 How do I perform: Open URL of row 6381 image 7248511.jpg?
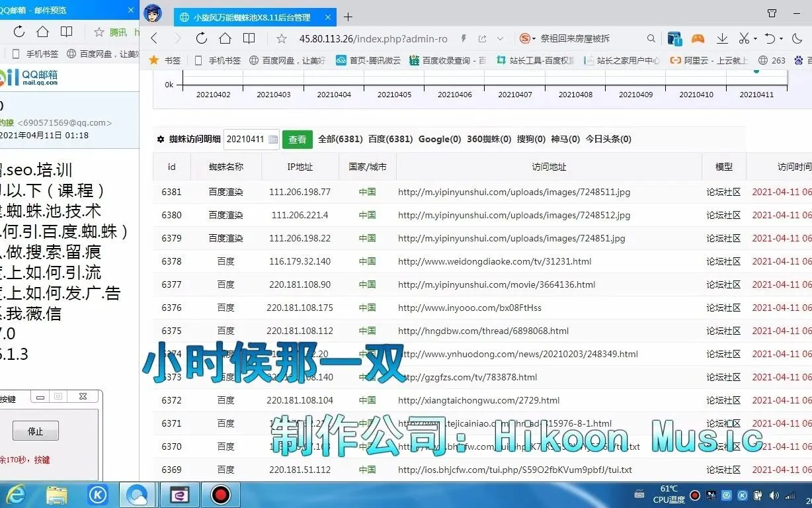tap(514, 192)
